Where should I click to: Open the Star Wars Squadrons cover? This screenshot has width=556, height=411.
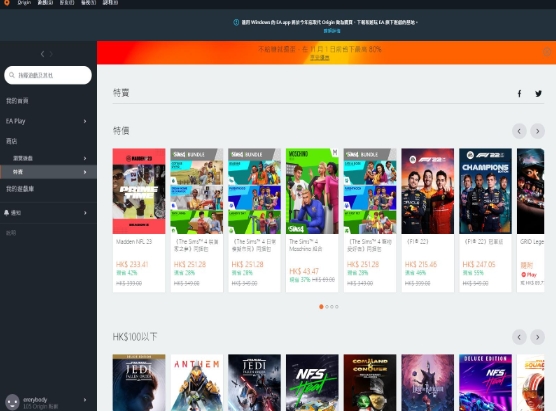point(530,383)
